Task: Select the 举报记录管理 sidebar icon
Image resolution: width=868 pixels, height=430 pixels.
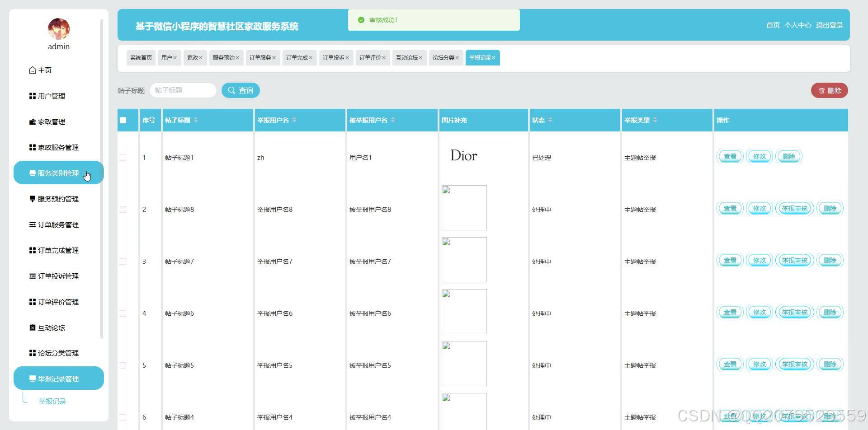Action: click(x=32, y=379)
